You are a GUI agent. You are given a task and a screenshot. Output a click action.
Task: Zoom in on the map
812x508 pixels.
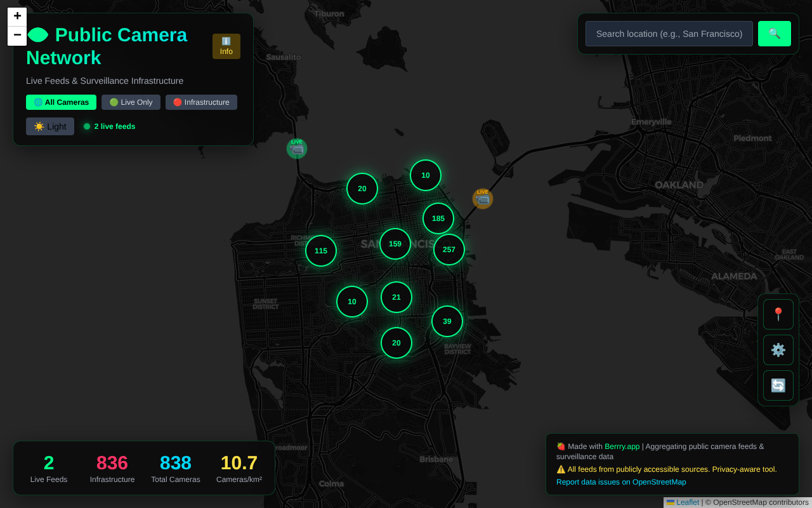[x=17, y=17]
